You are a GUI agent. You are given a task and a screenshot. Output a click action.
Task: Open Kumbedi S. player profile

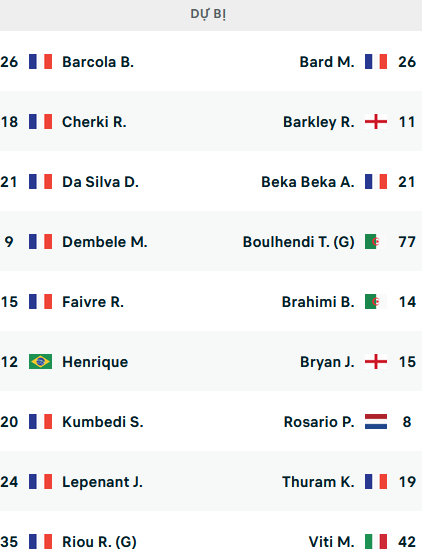(x=103, y=422)
